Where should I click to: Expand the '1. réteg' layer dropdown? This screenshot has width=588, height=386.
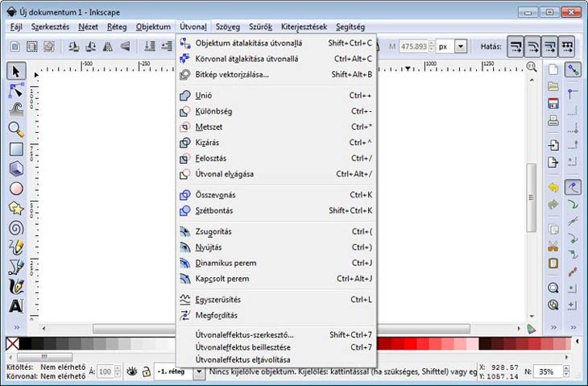199,371
